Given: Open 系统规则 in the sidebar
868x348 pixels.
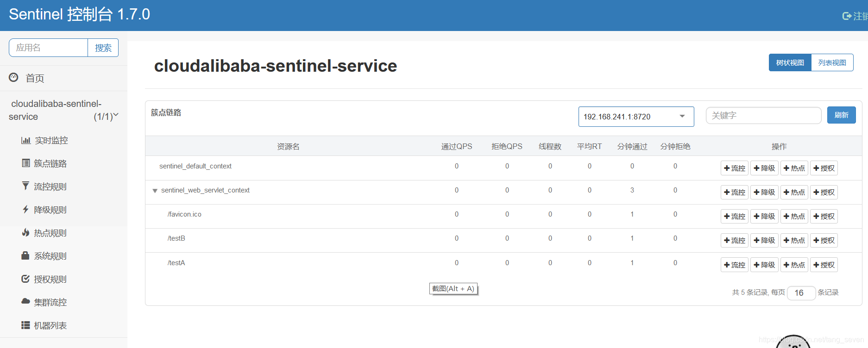Looking at the screenshot, I should click(50, 256).
